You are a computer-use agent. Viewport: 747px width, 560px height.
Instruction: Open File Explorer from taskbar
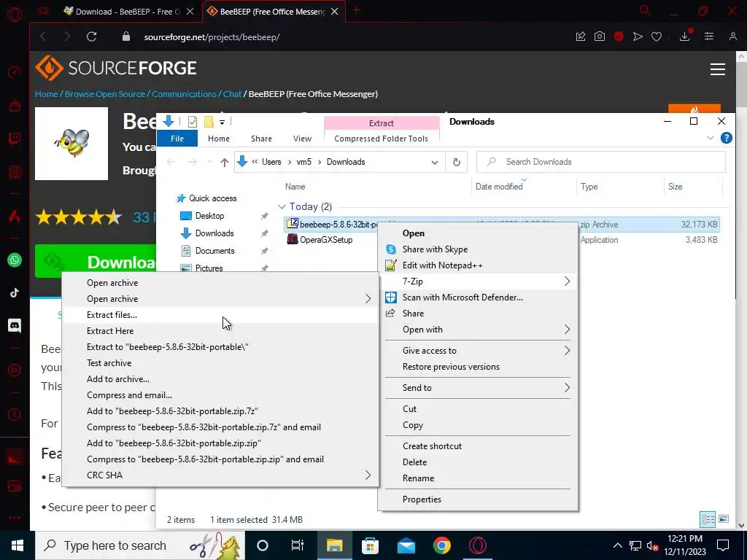coord(334,545)
